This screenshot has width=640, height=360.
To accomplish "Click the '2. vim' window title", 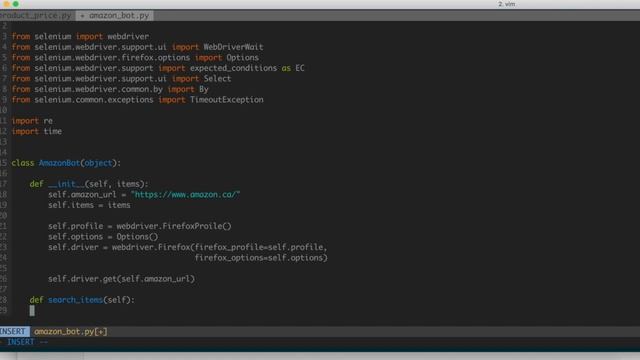I will click(506, 4).
